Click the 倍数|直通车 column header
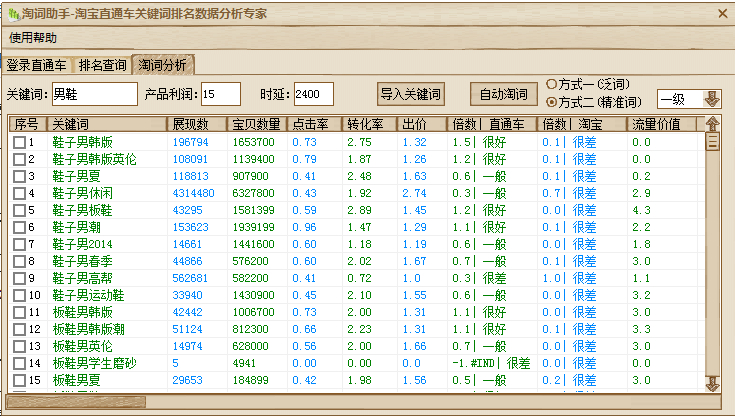This screenshot has height=416, width=735. click(x=492, y=124)
